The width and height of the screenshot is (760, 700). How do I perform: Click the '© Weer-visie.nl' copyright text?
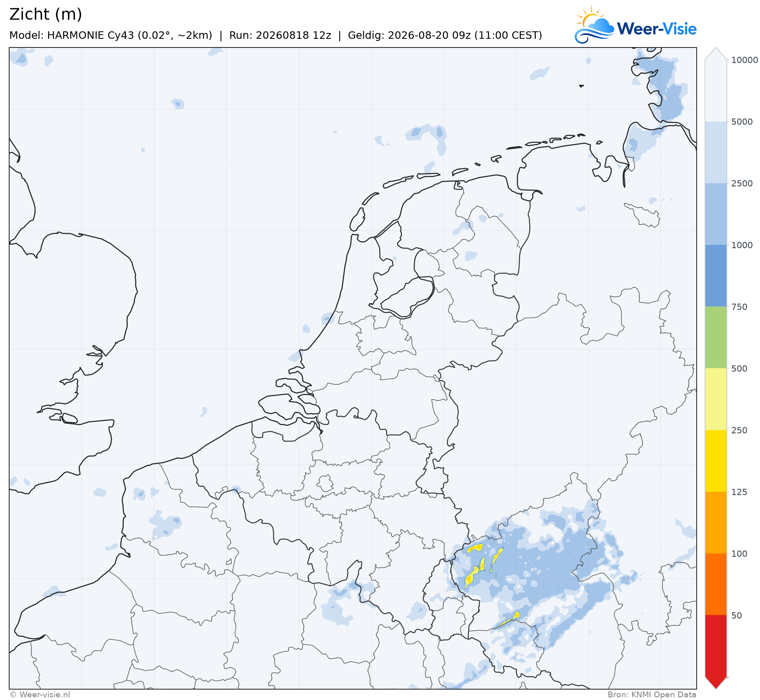point(40,695)
